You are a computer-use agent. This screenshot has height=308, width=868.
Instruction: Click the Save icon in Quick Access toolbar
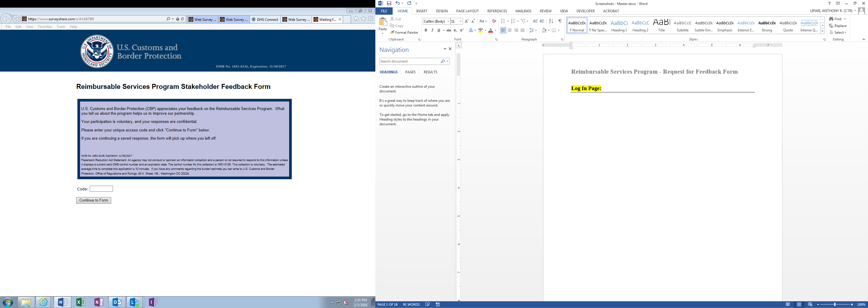[x=389, y=3]
